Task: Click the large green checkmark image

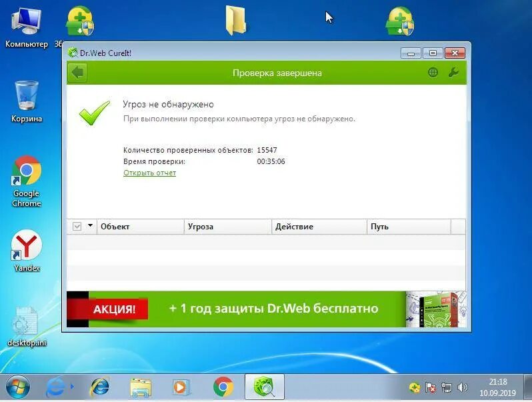Action: [94, 113]
